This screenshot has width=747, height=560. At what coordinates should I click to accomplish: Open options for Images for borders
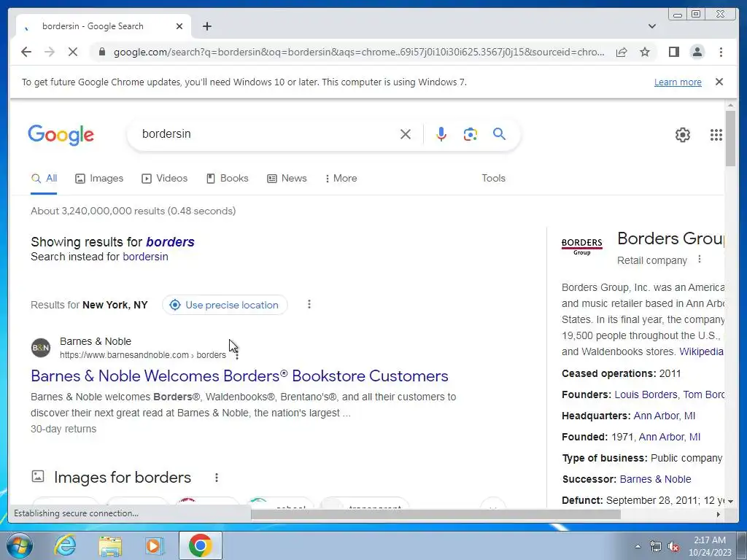click(216, 477)
